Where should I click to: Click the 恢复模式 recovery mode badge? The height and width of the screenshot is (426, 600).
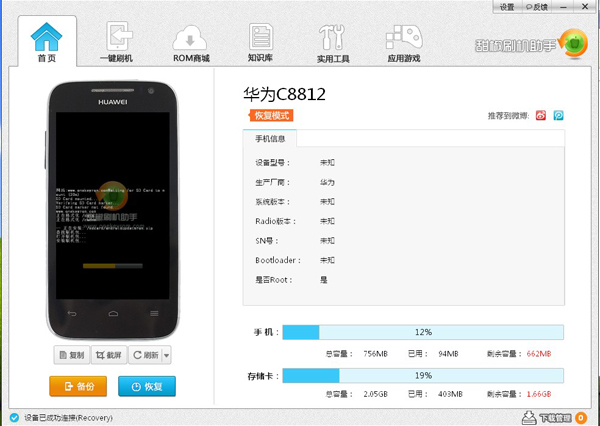coord(271,115)
